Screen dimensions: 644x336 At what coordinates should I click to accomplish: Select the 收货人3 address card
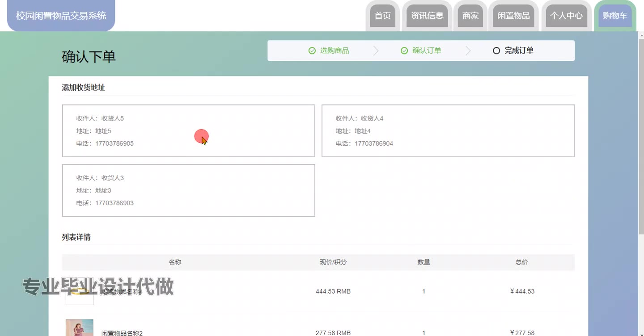coord(188,190)
